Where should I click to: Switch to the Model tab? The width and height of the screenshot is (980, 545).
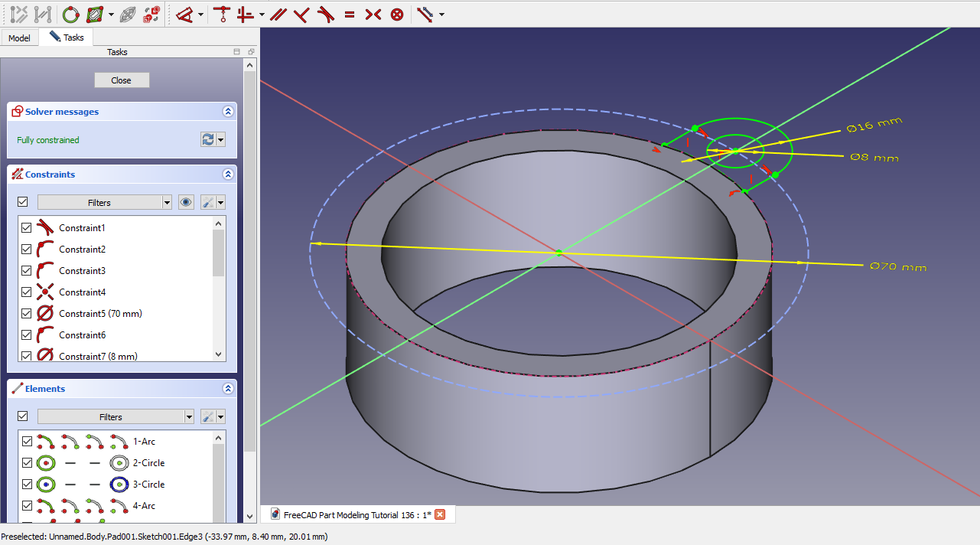(19, 38)
